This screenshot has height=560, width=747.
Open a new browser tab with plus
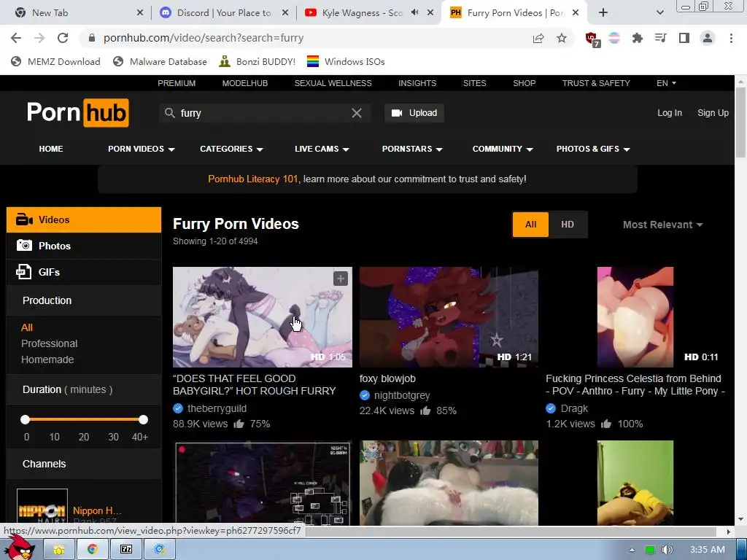pyautogui.click(x=603, y=13)
